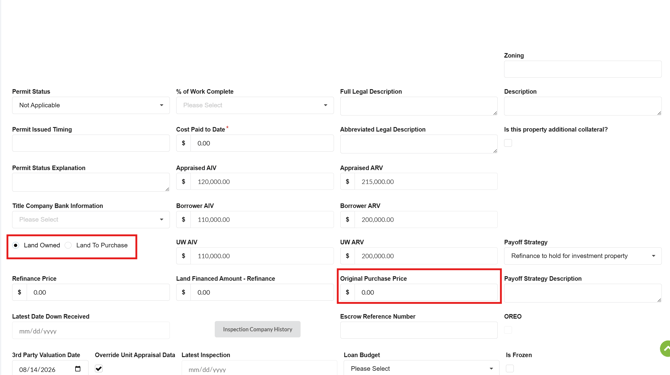
Task: Click the Latest Inspection date field
Action: pyautogui.click(x=259, y=368)
